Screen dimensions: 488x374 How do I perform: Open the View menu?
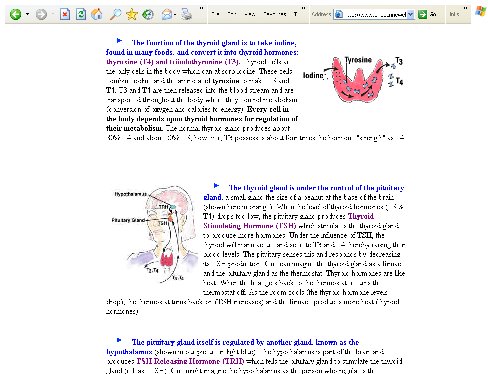pos(250,14)
